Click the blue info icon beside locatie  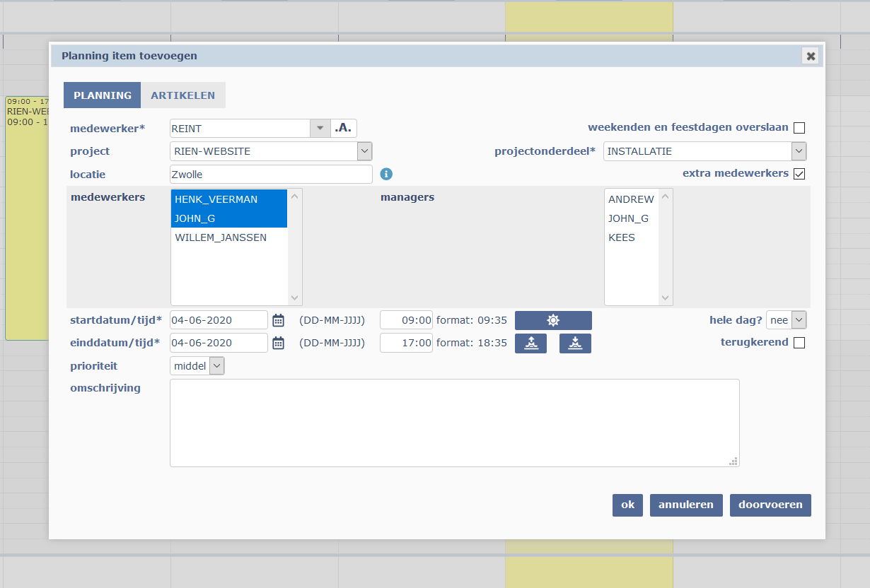(386, 174)
